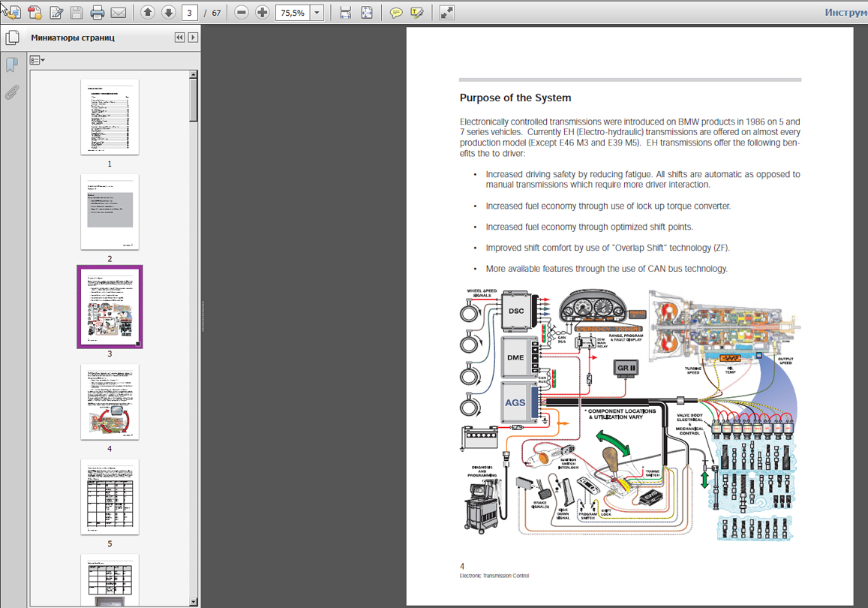Add a sticky note comment
This screenshot has height=608, width=868.
[x=396, y=13]
